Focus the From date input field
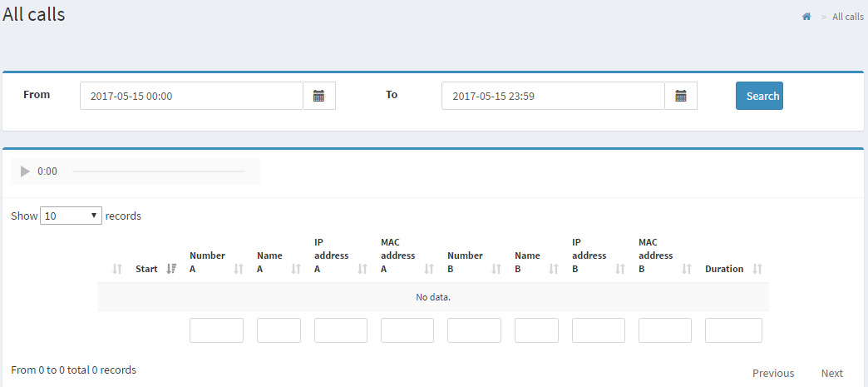Image resolution: width=868 pixels, height=387 pixels. pyautogui.click(x=191, y=96)
